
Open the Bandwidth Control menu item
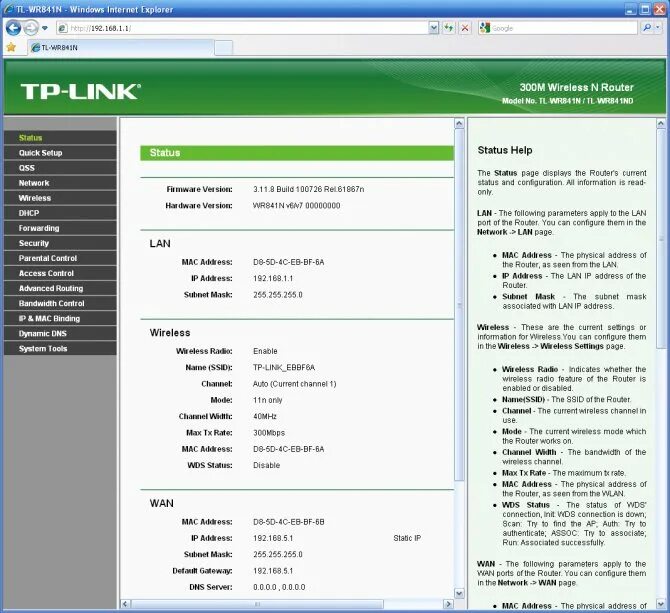60,303
